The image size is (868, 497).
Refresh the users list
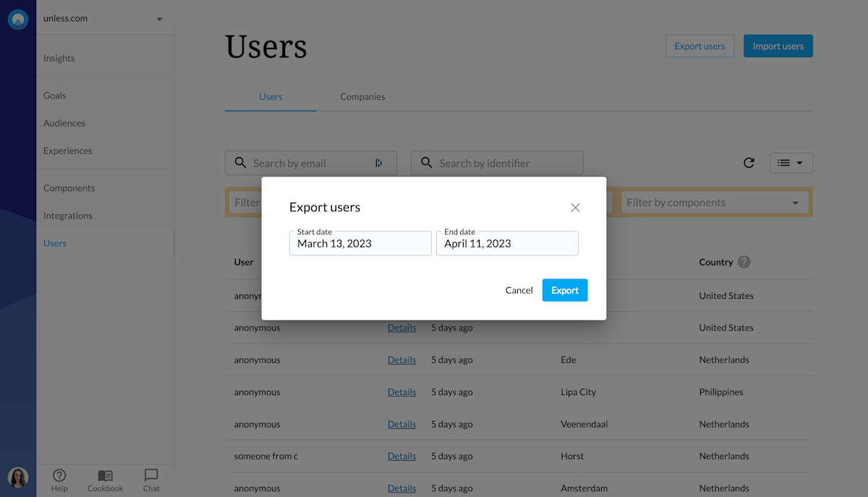(x=749, y=163)
